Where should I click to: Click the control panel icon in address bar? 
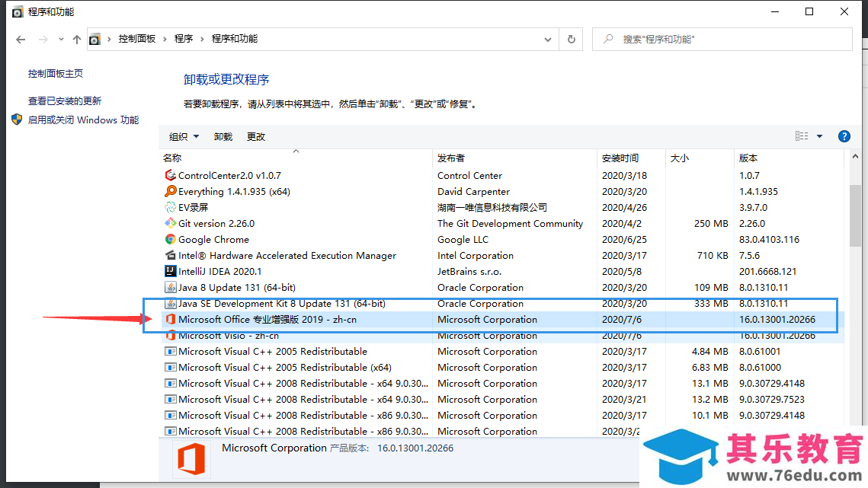[x=95, y=40]
